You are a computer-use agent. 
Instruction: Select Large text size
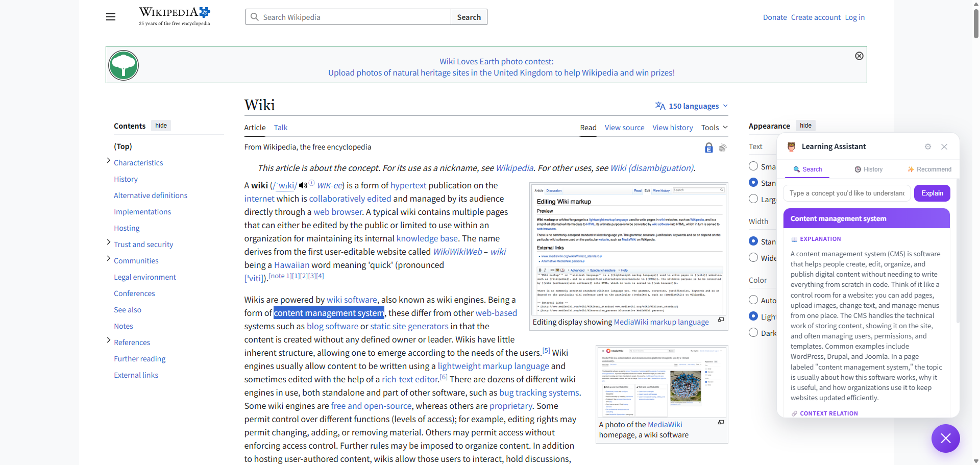[x=753, y=199]
